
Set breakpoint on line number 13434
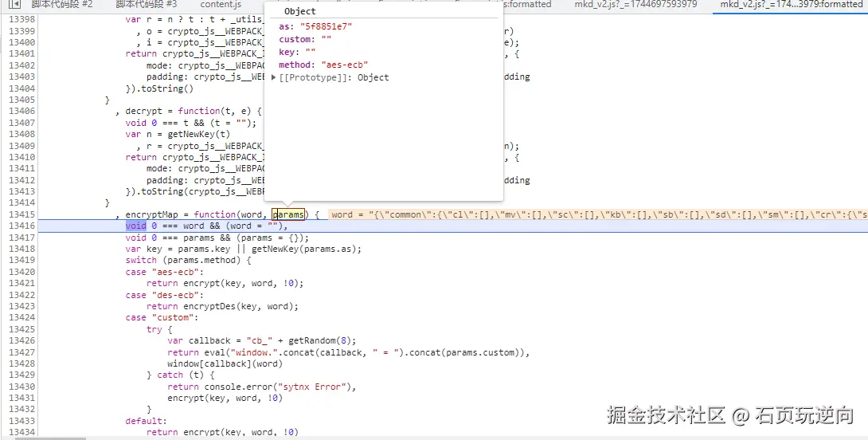[22, 432]
